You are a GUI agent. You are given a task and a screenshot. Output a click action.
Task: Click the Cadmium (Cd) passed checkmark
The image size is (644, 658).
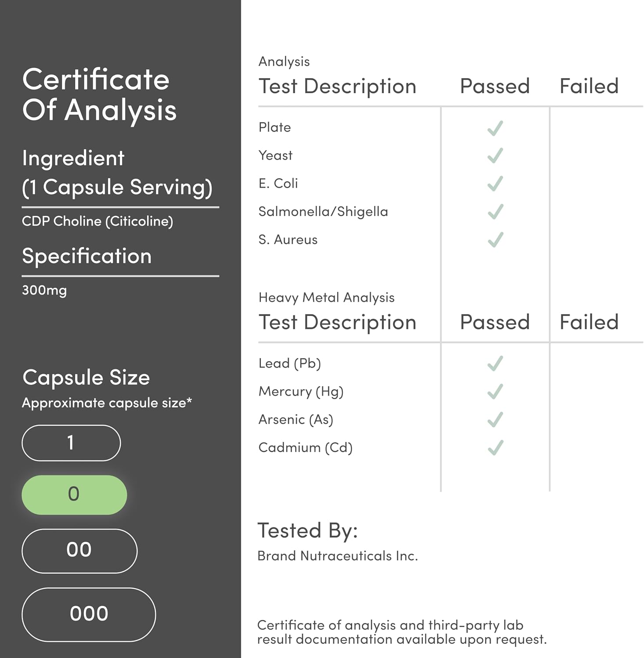tap(495, 448)
